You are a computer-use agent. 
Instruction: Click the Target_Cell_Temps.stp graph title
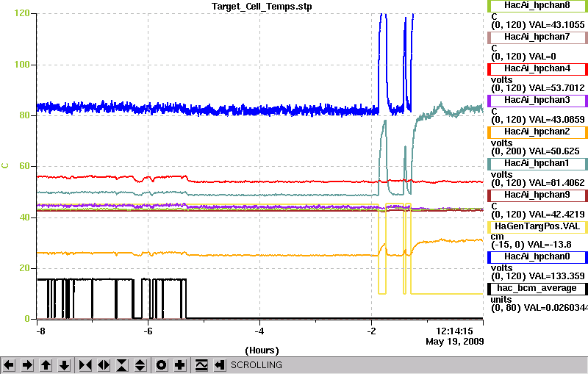262,7
